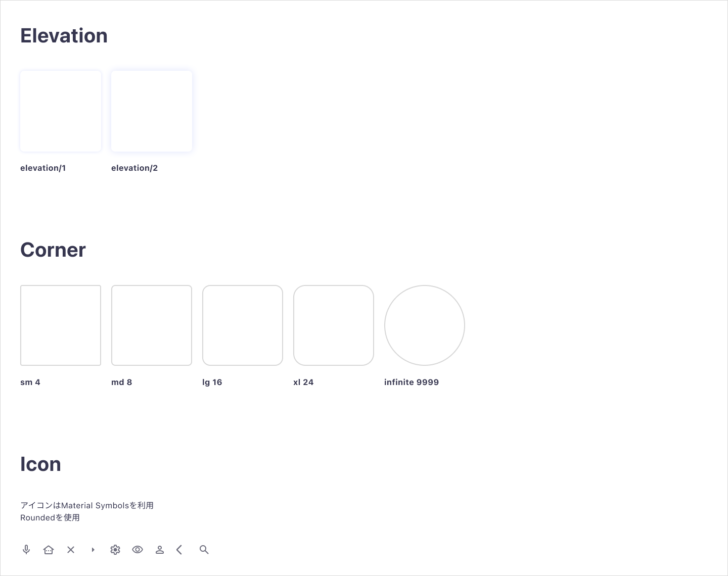This screenshot has height=576, width=728.
Task: Click the small right-pointing triangle arrow
Action: point(93,550)
